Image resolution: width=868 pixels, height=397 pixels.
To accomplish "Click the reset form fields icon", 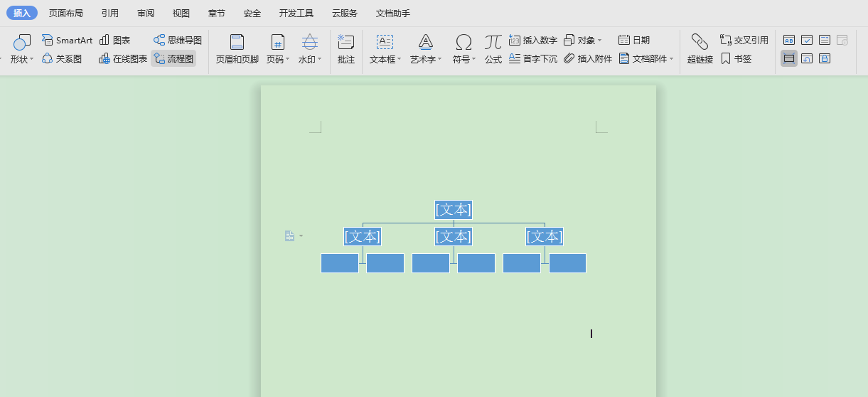I will (807, 58).
